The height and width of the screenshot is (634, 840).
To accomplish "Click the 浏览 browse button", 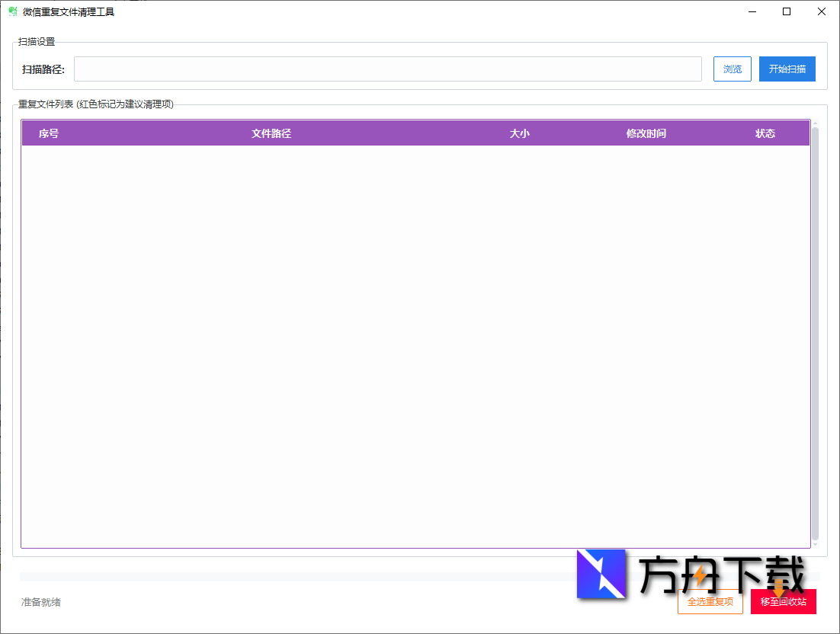I will (732, 69).
